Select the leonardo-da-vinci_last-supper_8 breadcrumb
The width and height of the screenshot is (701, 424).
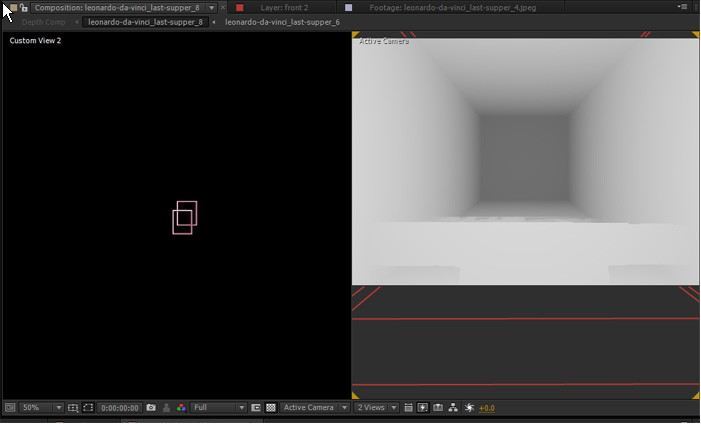click(145, 22)
